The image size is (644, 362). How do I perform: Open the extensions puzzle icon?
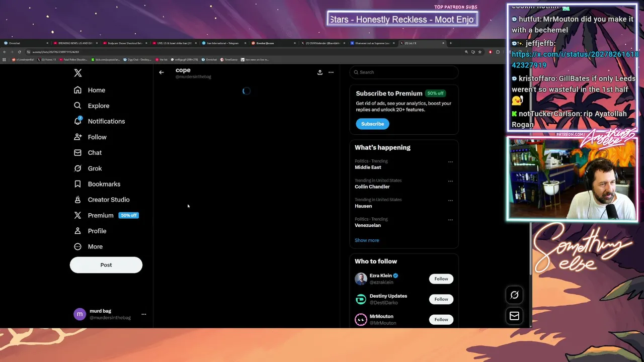click(498, 52)
